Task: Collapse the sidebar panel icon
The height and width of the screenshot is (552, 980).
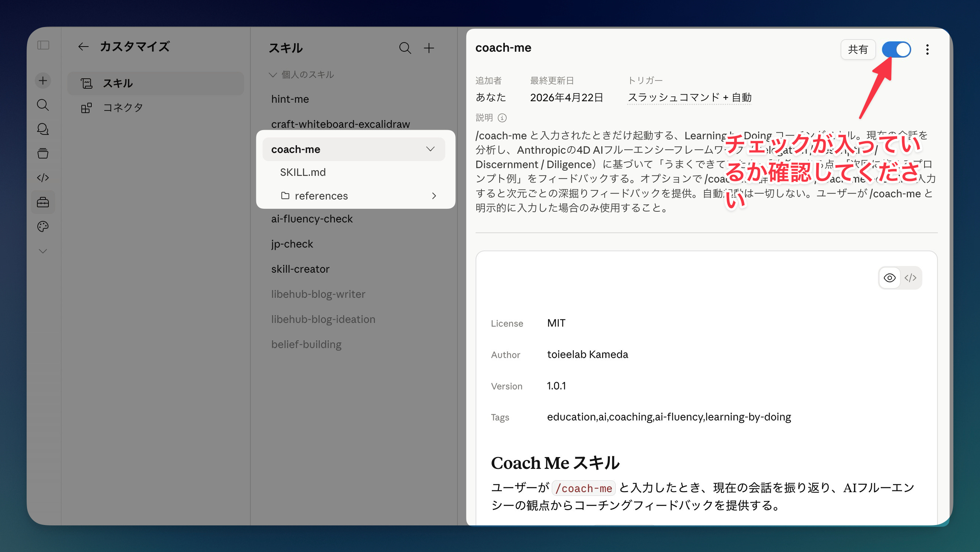Action: [43, 45]
